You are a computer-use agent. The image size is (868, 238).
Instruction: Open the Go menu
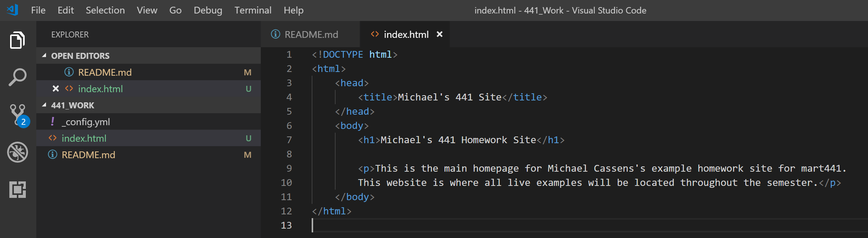tap(175, 10)
